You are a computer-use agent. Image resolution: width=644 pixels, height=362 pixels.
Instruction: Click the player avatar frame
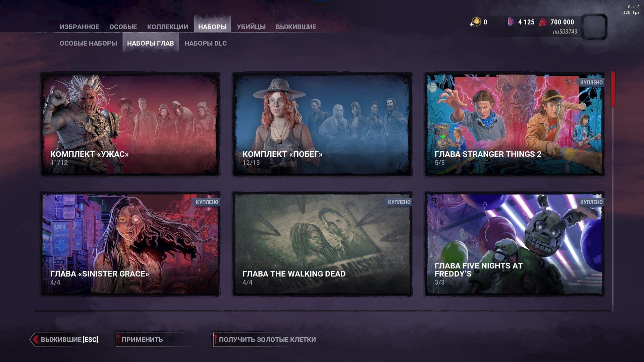point(594,27)
